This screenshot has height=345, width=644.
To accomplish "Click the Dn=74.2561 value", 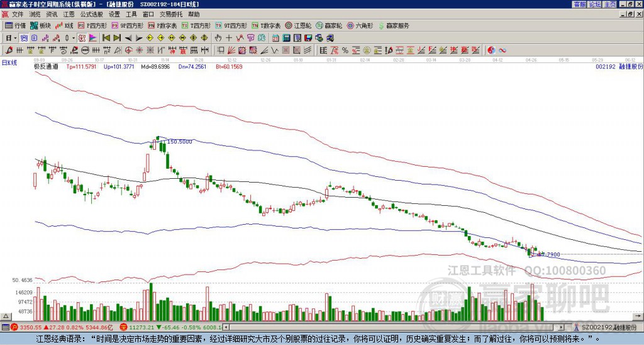I will click(192, 66).
